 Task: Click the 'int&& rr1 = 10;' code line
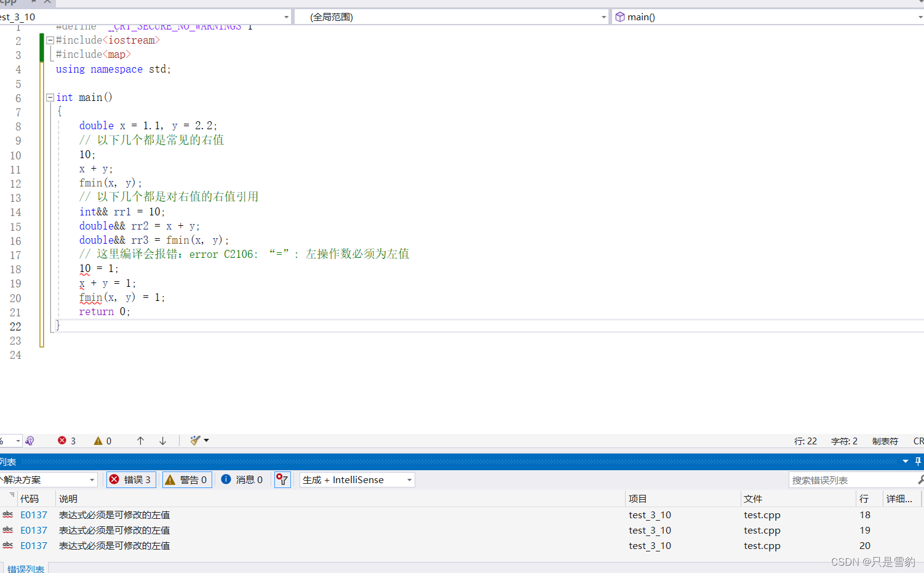pos(122,212)
